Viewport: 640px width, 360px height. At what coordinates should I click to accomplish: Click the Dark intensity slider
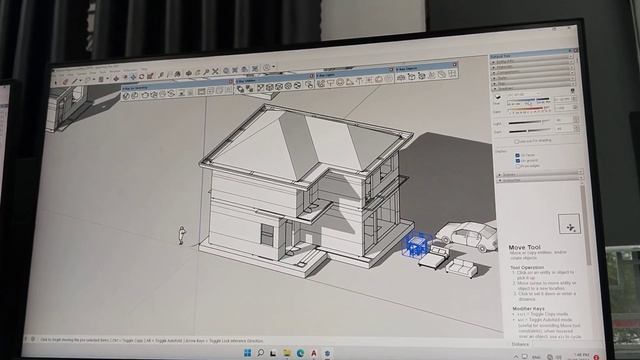tap(529, 131)
